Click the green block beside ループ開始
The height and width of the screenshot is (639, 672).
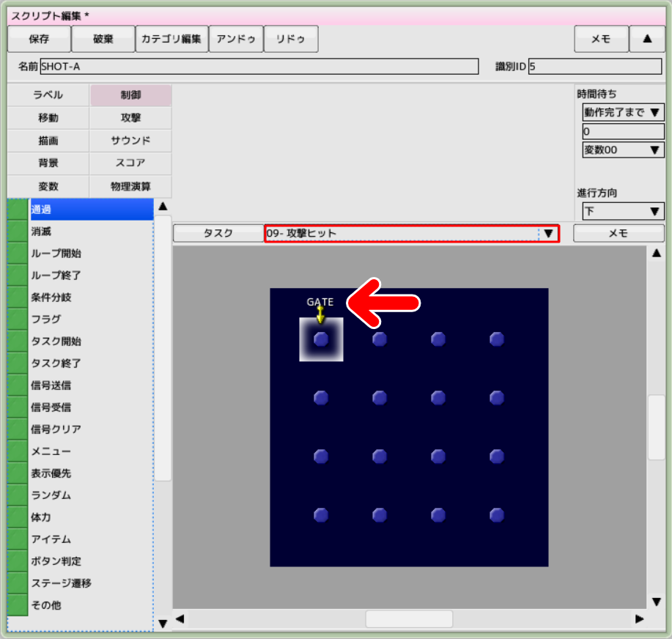18,254
